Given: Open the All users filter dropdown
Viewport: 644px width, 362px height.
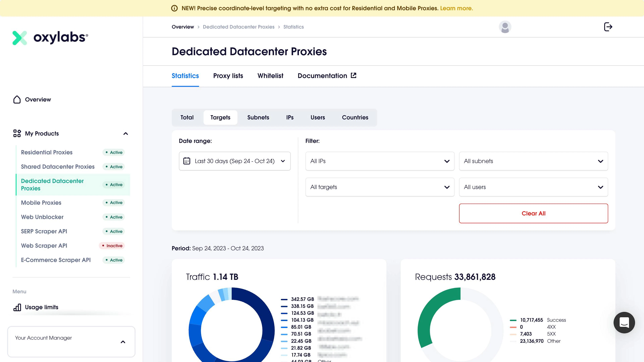Looking at the screenshot, I should pos(533,187).
